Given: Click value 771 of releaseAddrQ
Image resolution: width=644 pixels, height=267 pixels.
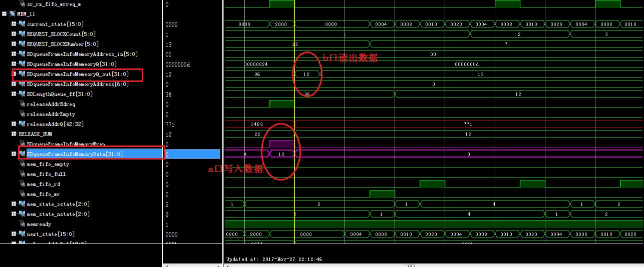Looking at the screenshot, I should [x=169, y=124].
